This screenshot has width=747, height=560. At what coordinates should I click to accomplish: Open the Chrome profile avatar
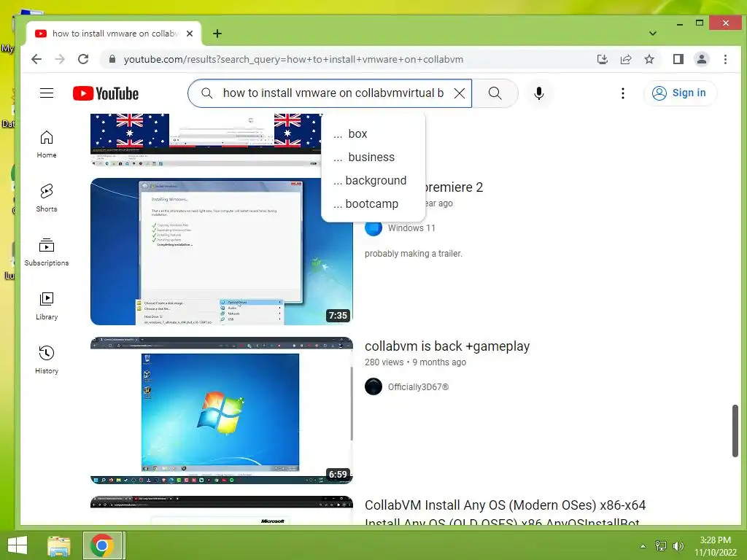tap(701, 59)
